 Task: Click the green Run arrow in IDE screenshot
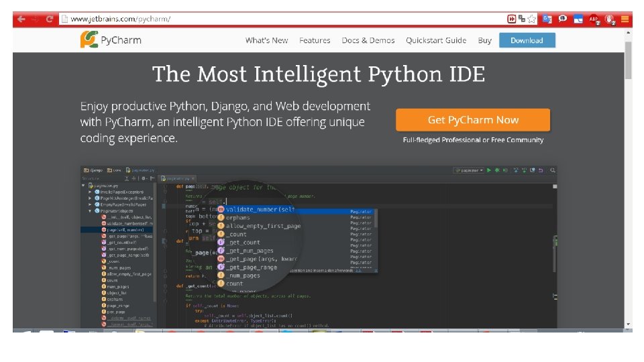(489, 170)
